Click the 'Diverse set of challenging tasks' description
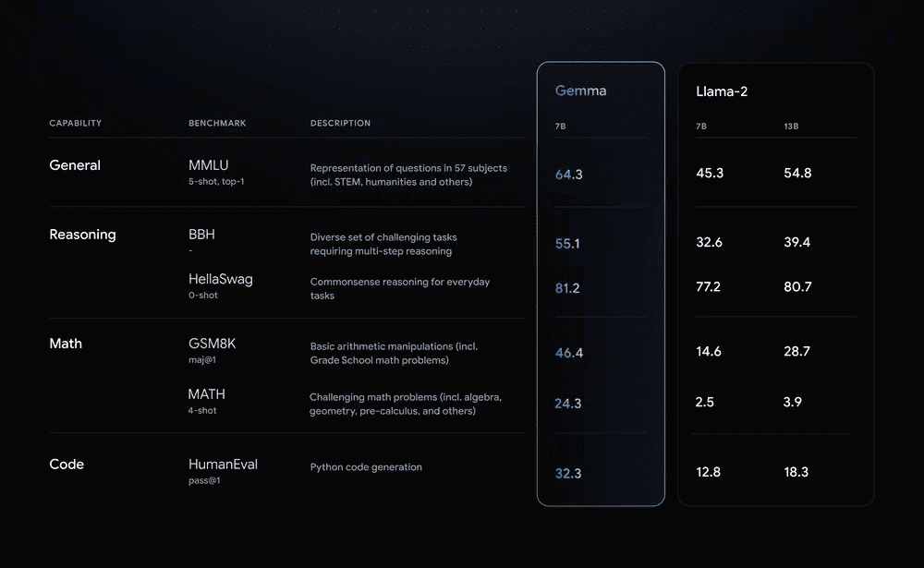Image resolution: width=924 pixels, height=568 pixels. pyautogui.click(x=383, y=244)
